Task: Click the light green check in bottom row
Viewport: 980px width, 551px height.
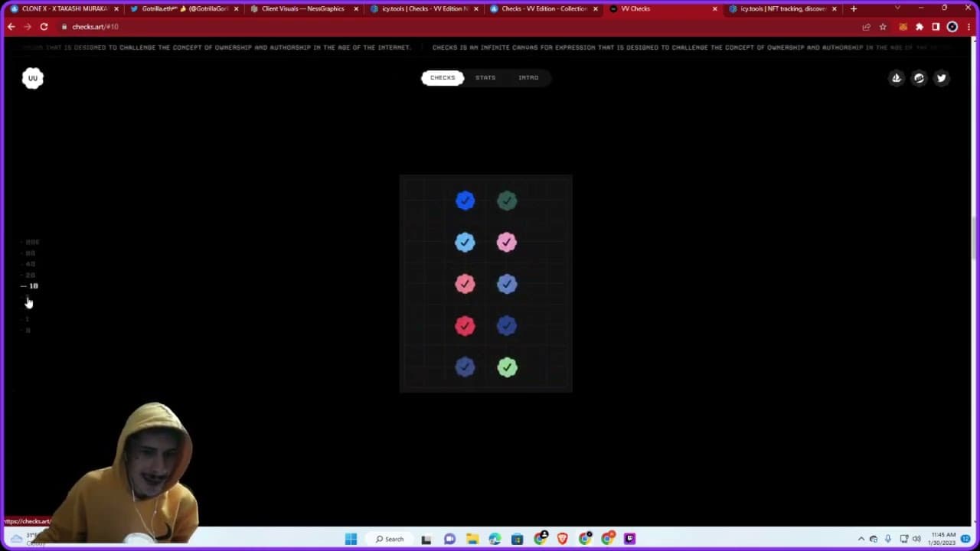Action: [x=507, y=367]
